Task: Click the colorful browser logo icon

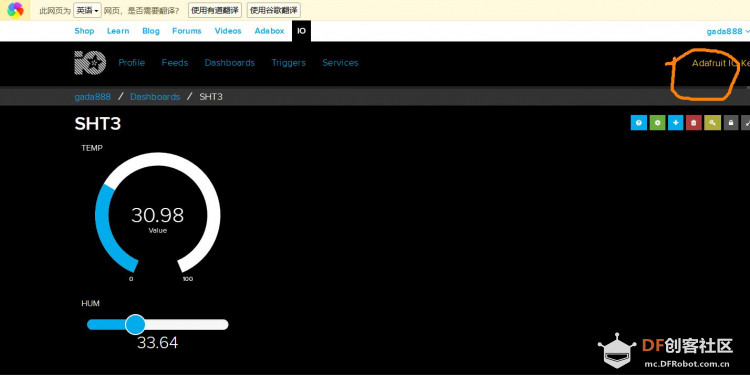Action: tap(15, 10)
